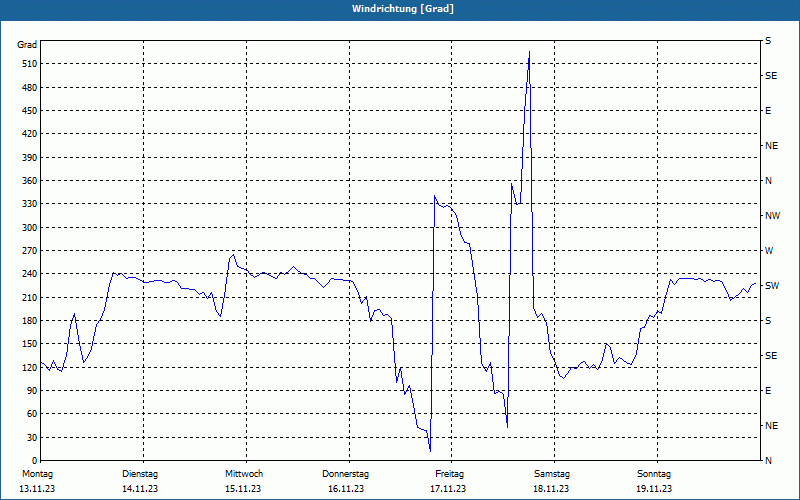Click the 450 degree axis label

[29, 111]
